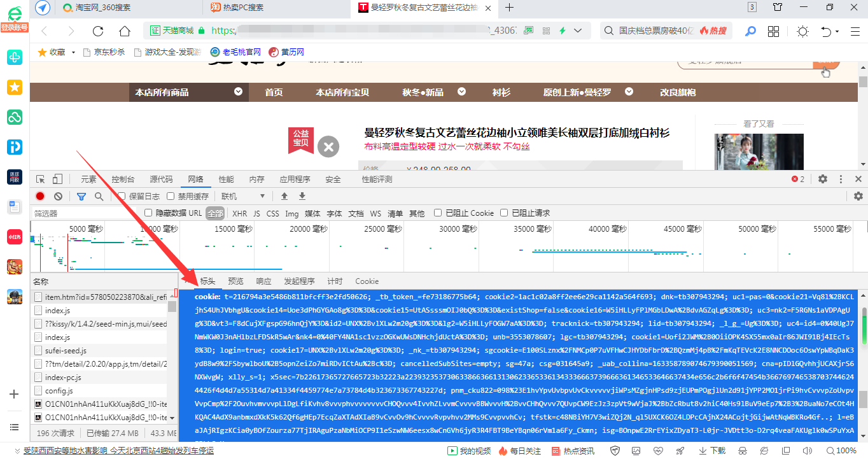Click the lightning speed mode icon
The width and height of the screenshot is (868, 459).
pos(563,31)
